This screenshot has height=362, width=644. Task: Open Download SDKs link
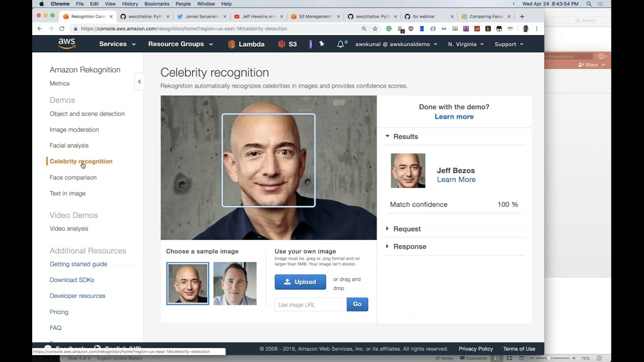(x=71, y=280)
